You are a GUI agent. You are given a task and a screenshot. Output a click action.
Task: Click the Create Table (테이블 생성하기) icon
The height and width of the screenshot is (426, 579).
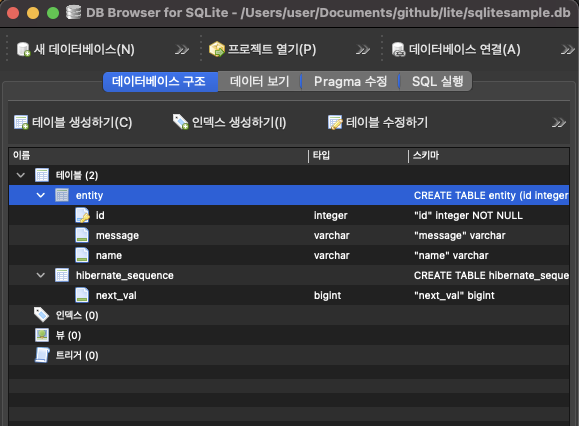coord(21,122)
